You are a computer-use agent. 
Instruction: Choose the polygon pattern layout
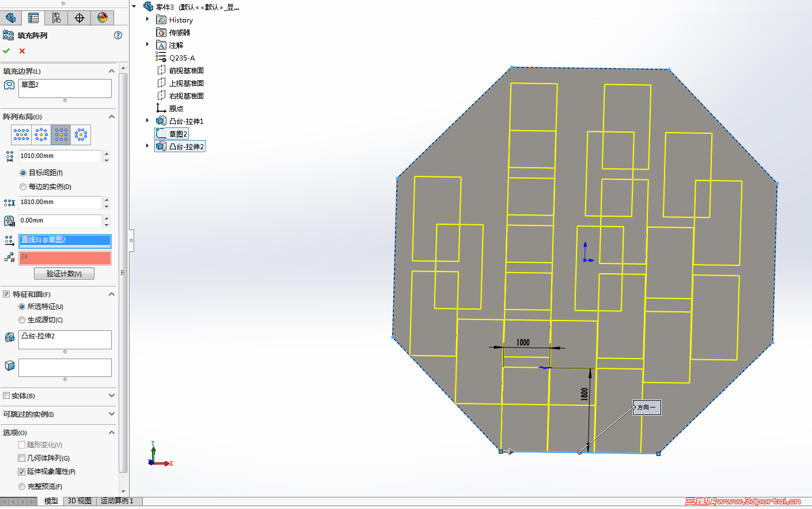[x=81, y=134]
